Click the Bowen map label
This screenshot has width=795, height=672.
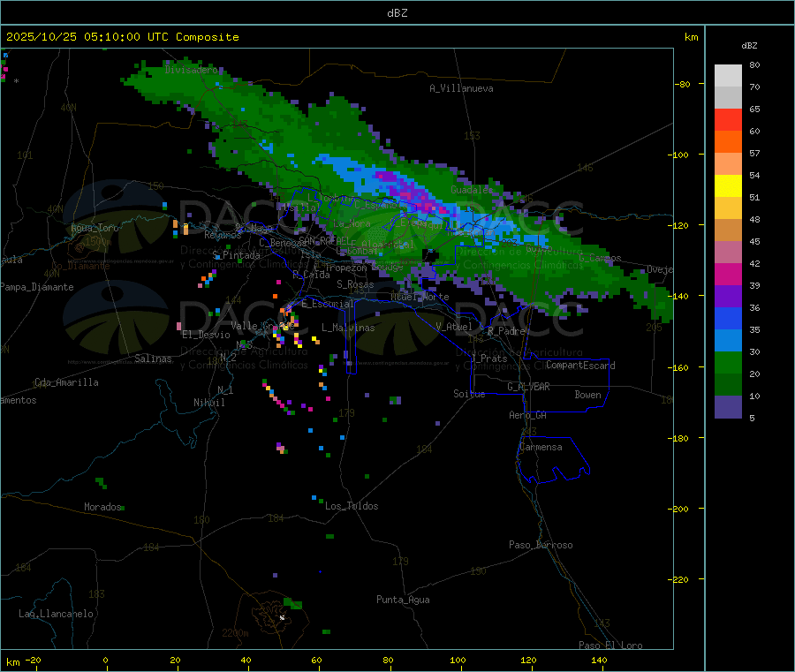tap(587, 395)
